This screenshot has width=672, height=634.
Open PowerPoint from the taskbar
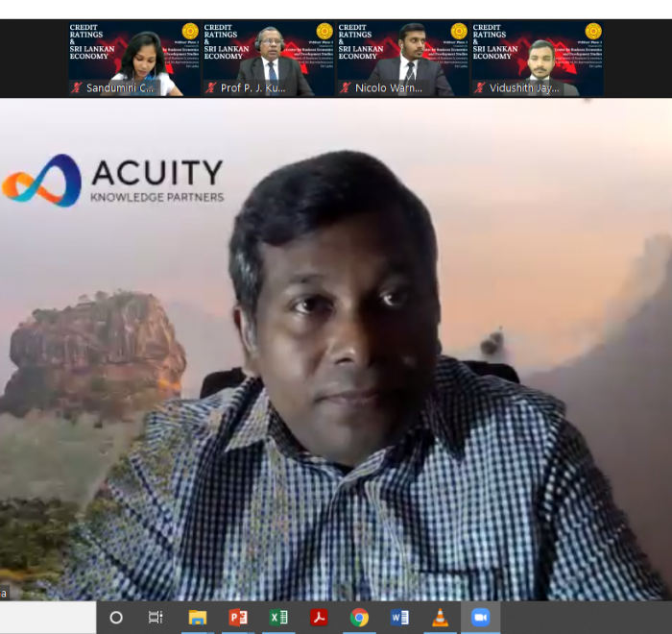[x=238, y=618]
